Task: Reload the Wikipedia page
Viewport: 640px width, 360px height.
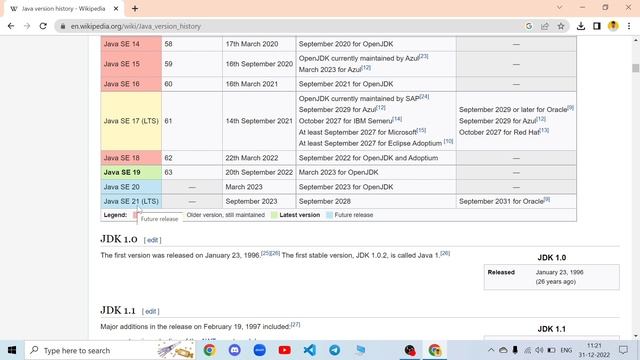Action: [43, 26]
